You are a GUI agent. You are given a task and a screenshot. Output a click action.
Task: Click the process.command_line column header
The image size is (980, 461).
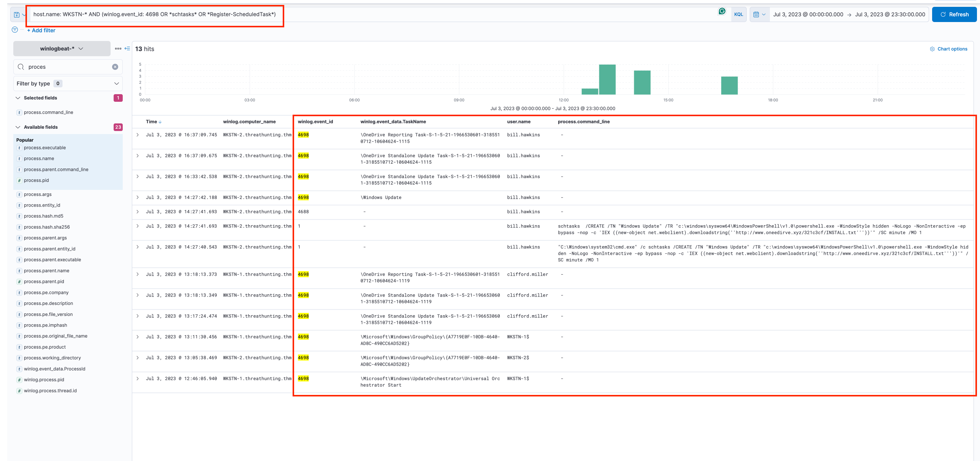[584, 122]
